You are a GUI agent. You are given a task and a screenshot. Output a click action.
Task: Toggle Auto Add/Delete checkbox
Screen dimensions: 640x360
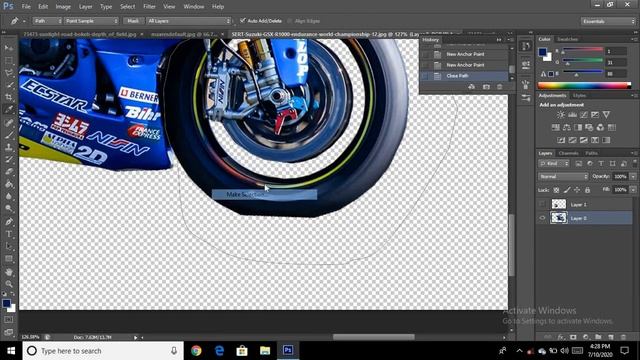243,20
